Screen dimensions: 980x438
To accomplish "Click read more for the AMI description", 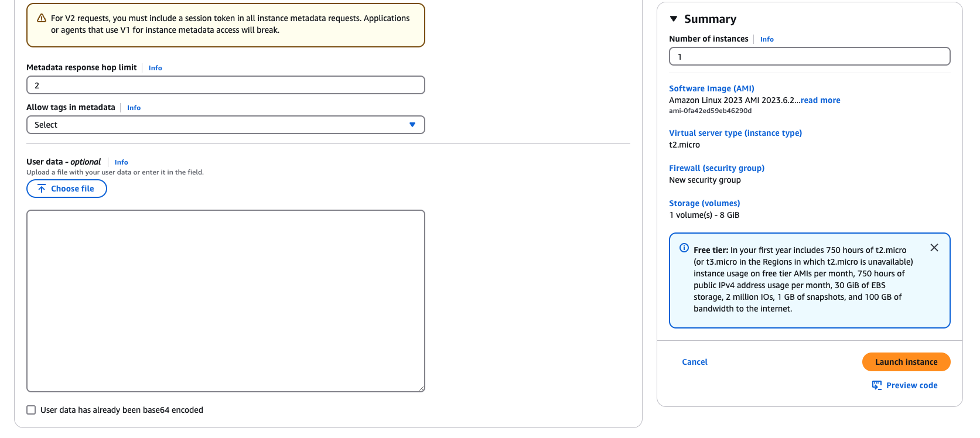I will 820,100.
